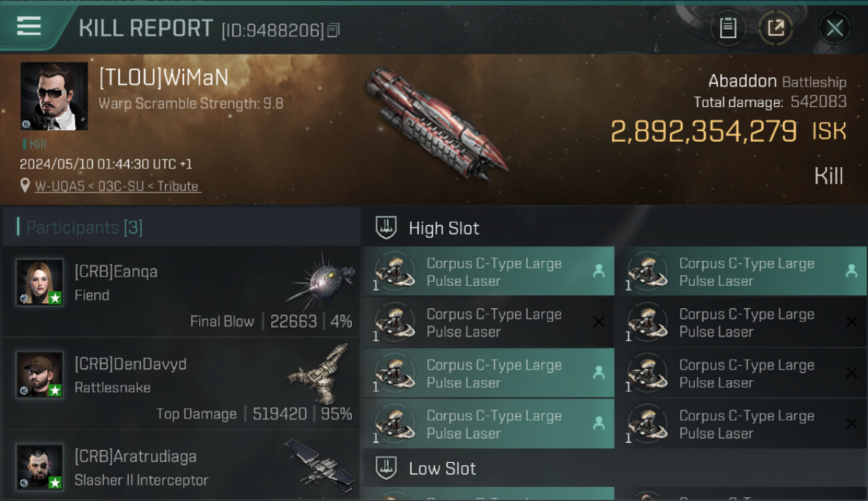Open Eanqa's pilot portrait
868x501 pixels.
click(40, 283)
